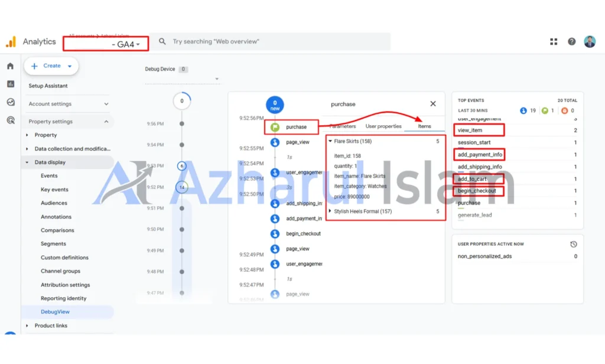The height and width of the screenshot is (364, 605).
Task: Open the account profile avatar
Action: pyautogui.click(x=590, y=42)
